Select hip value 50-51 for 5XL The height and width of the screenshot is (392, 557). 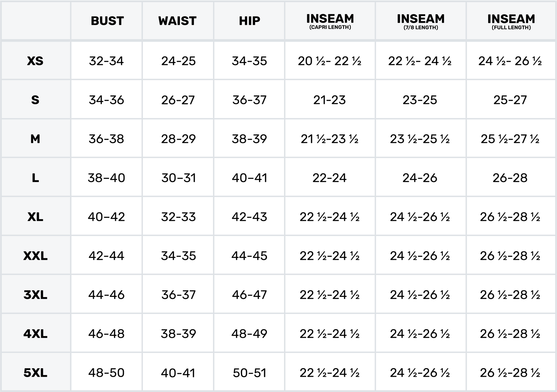click(x=249, y=372)
